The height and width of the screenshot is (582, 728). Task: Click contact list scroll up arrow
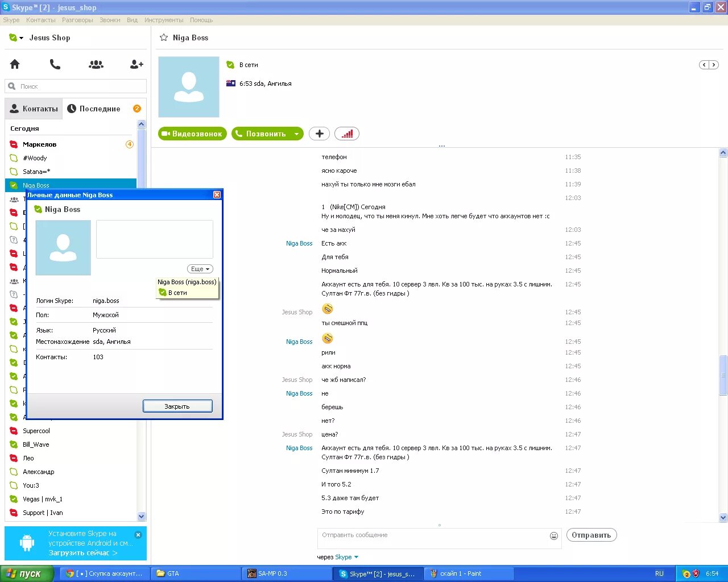[142, 124]
